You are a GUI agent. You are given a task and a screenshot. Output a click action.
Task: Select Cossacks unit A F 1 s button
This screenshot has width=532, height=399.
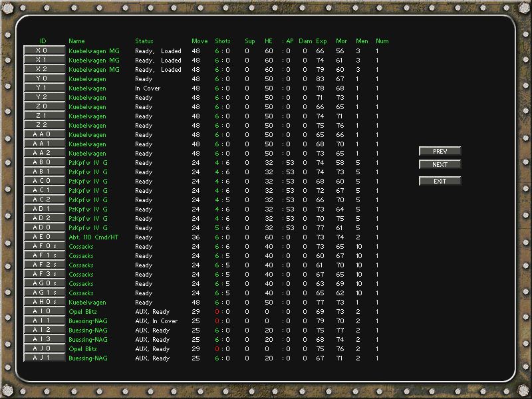[44, 255]
